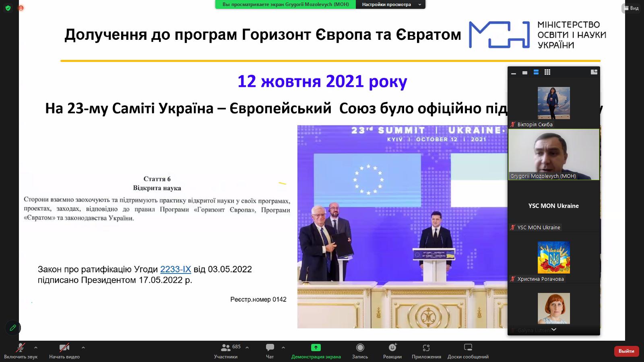The image size is (644, 362).
Task: Select YSC MON Ukraine participant tile
Action: tap(554, 206)
